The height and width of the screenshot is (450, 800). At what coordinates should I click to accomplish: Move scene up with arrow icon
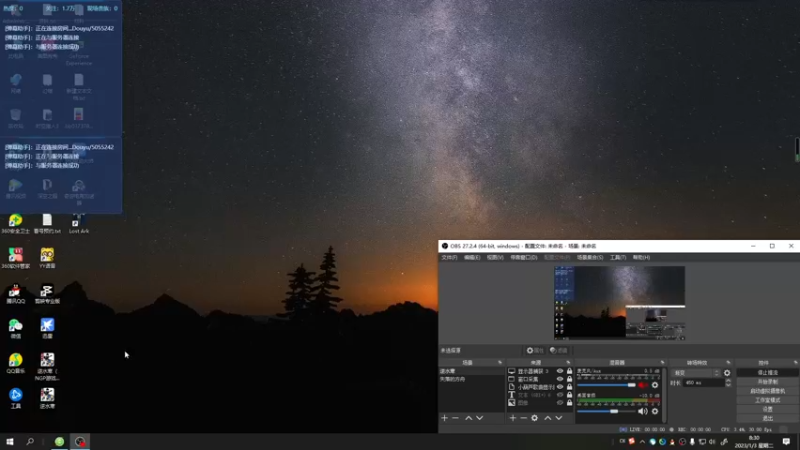click(x=468, y=418)
